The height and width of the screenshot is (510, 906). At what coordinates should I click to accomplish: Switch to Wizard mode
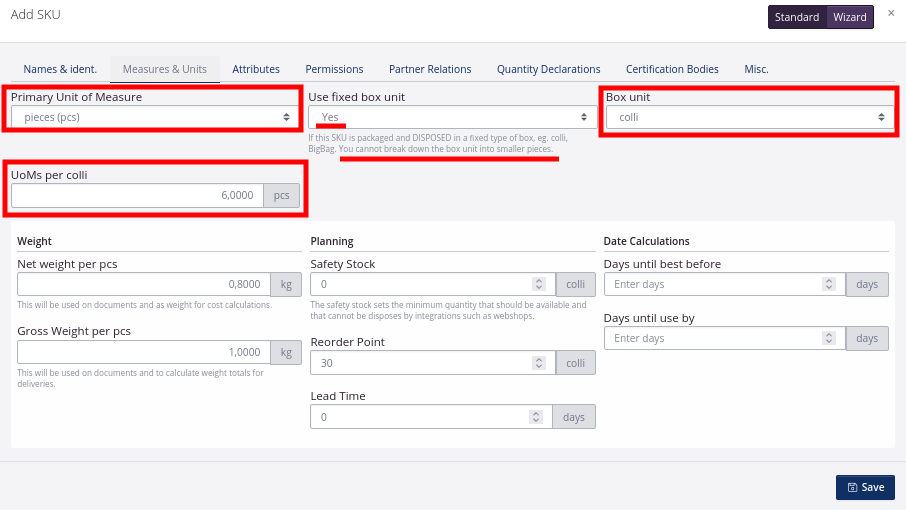pos(850,17)
